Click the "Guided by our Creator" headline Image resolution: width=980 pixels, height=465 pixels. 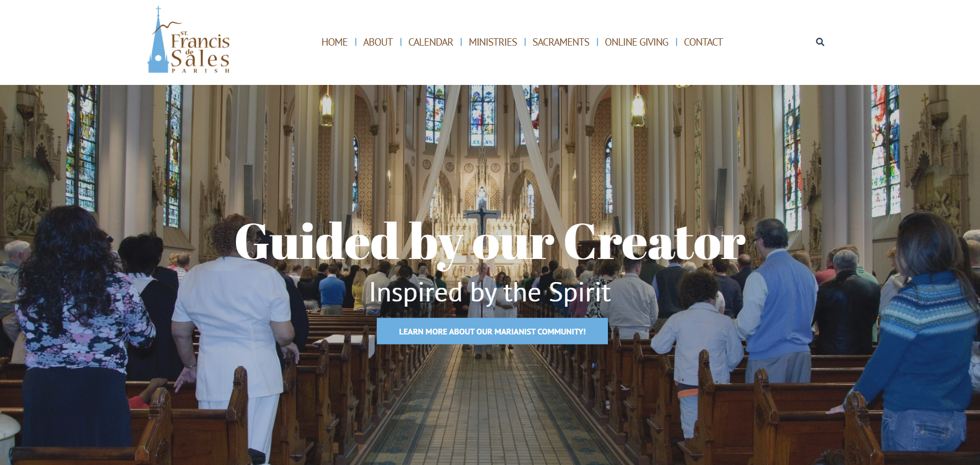pos(490,242)
